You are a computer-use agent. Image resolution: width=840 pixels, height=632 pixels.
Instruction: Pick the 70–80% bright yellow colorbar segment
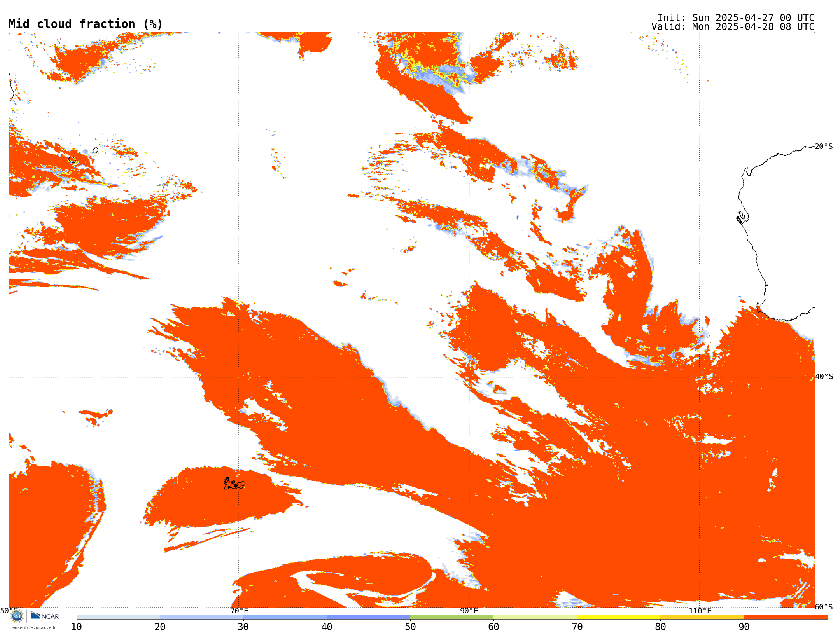tap(619, 617)
